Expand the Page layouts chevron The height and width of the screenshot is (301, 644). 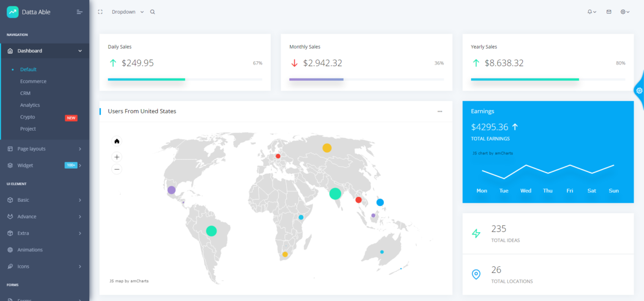[80, 149]
